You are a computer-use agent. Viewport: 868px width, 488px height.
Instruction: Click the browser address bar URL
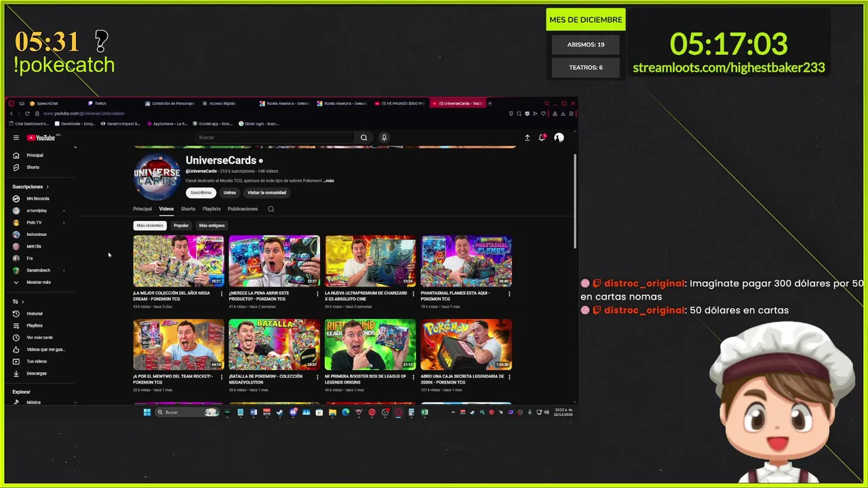84,113
